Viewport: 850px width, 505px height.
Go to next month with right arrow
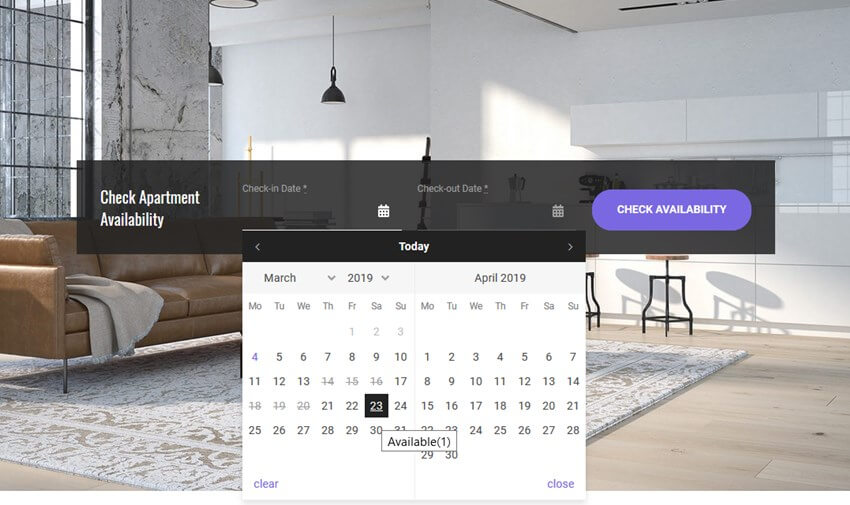point(570,247)
